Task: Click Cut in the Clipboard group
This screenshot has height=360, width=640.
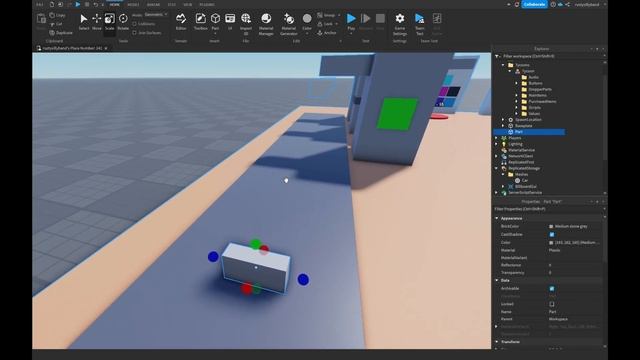Action: (x=57, y=24)
